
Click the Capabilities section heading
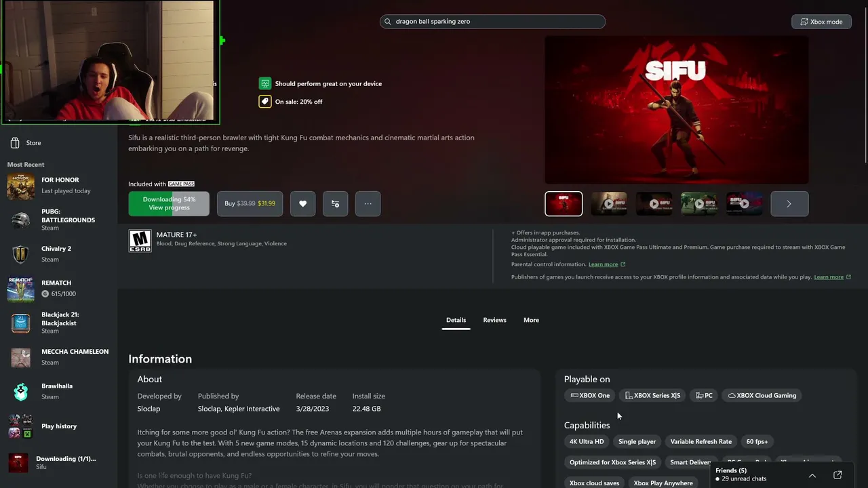point(587,425)
